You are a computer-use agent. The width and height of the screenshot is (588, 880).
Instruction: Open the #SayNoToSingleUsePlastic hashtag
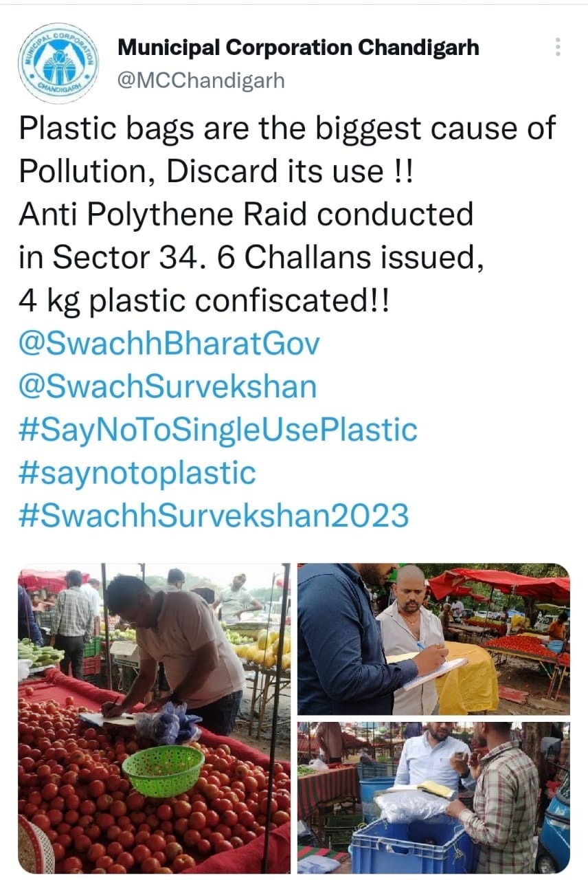click(x=218, y=430)
